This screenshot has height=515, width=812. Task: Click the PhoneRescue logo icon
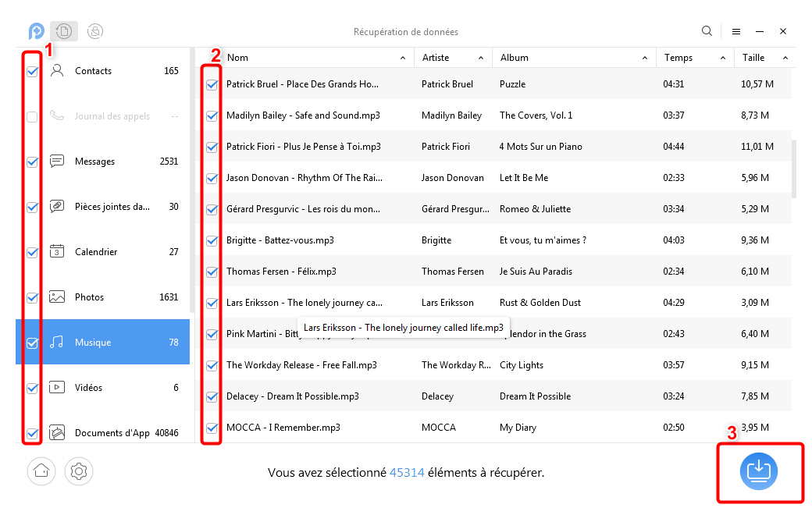[36, 31]
